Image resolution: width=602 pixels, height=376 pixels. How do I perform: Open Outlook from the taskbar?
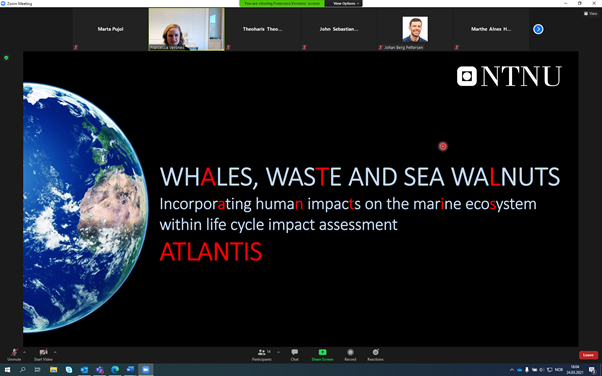(84, 370)
